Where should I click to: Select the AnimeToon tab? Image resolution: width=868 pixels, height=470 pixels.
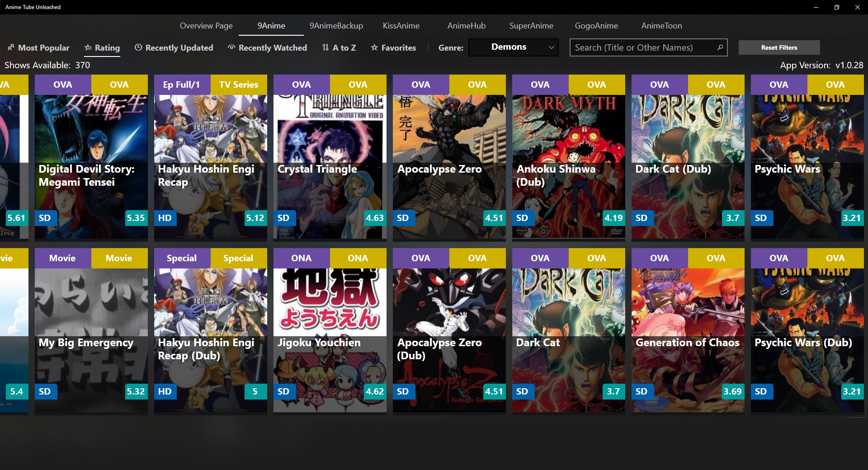coord(661,26)
